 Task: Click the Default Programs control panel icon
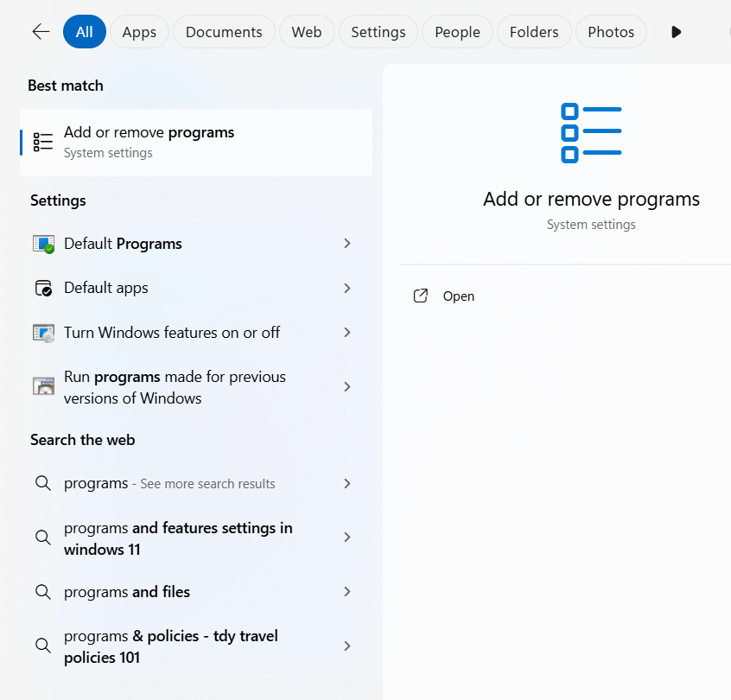tap(43, 244)
